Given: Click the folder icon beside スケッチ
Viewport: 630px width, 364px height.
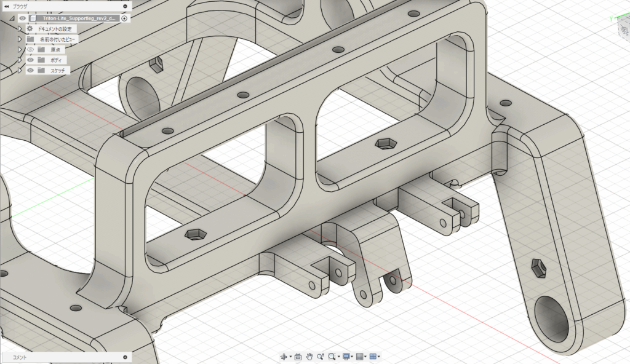Looking at the screenshot, I should coord(41,70).
